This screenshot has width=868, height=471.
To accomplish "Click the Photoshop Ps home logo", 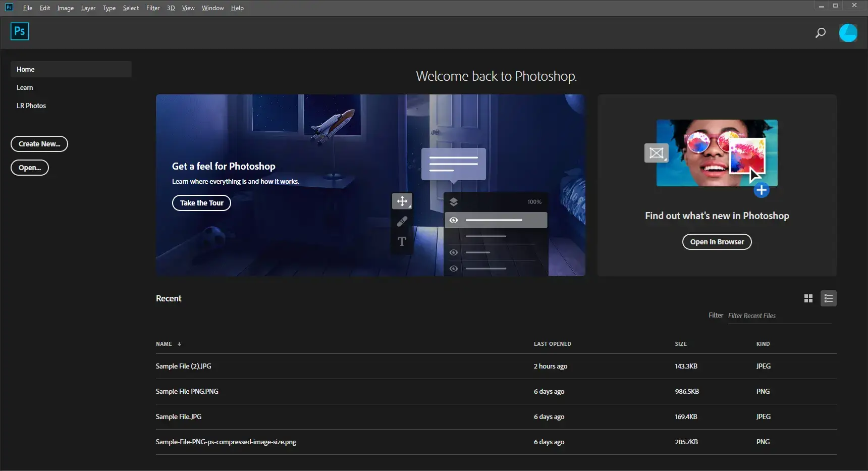I will [20, 31].
